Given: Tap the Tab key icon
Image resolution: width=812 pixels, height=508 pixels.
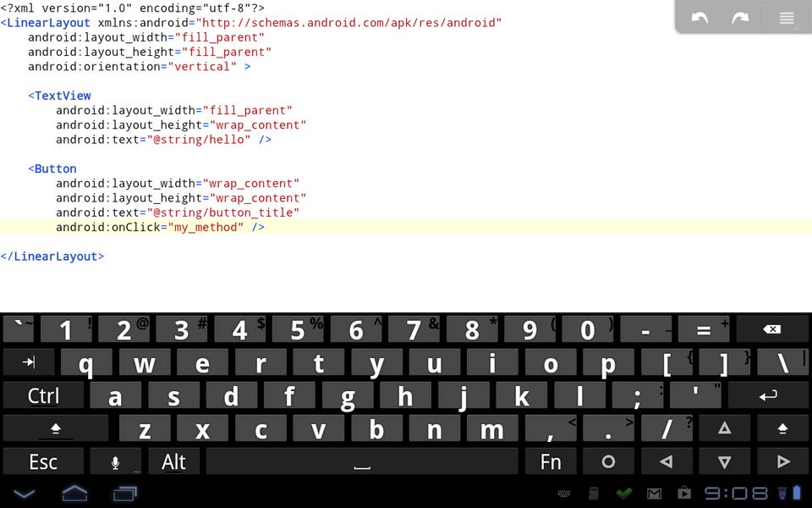Looking at the screenshot, I should tap(29, 362).
